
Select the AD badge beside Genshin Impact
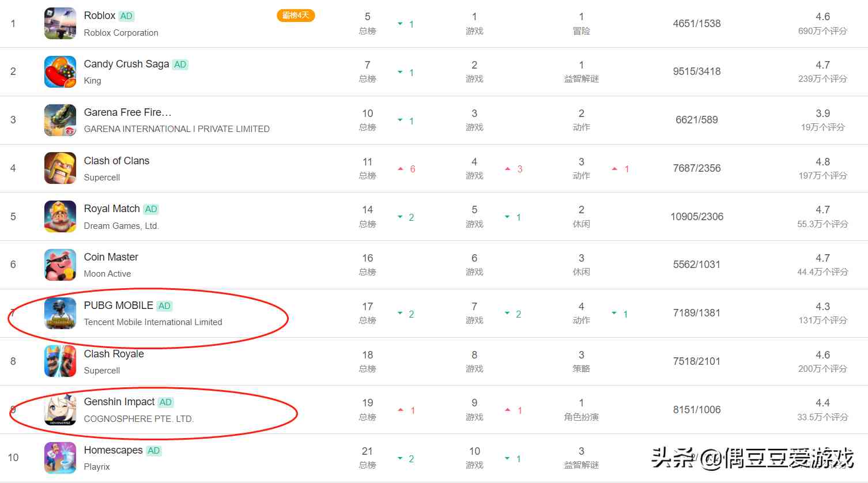coord(165,402)
